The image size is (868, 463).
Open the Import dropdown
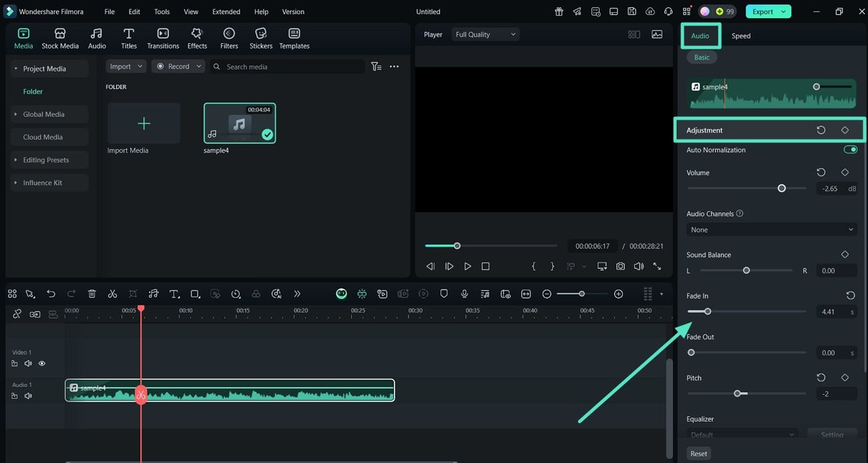point(126,66)
